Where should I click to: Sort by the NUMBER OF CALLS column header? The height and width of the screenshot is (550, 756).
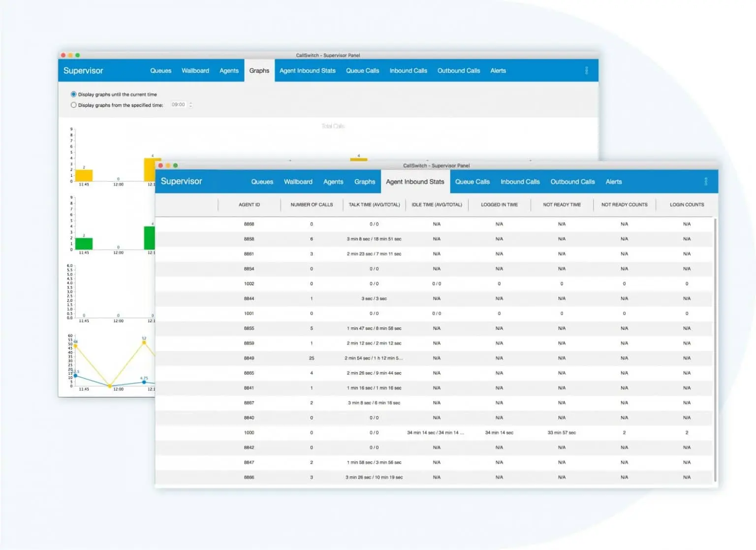pos(312,205)
